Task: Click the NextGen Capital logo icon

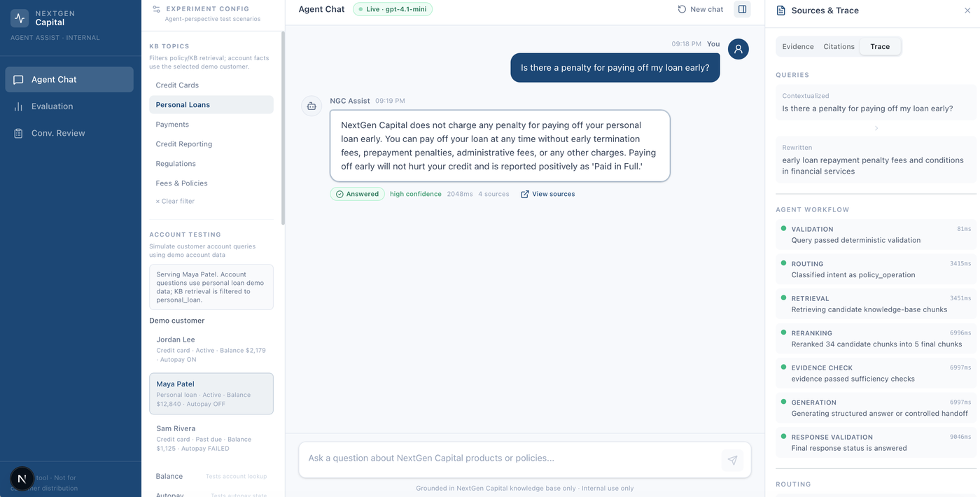Action: click(20, 17)
